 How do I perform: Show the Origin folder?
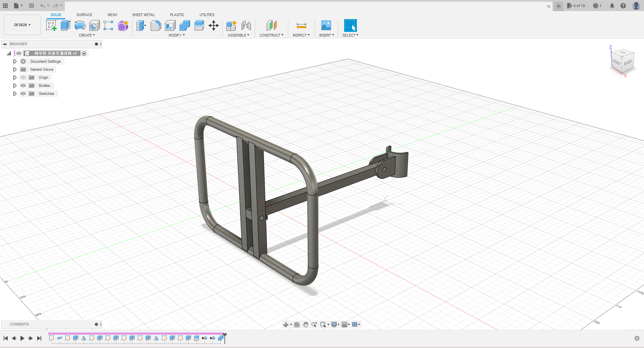23,77
